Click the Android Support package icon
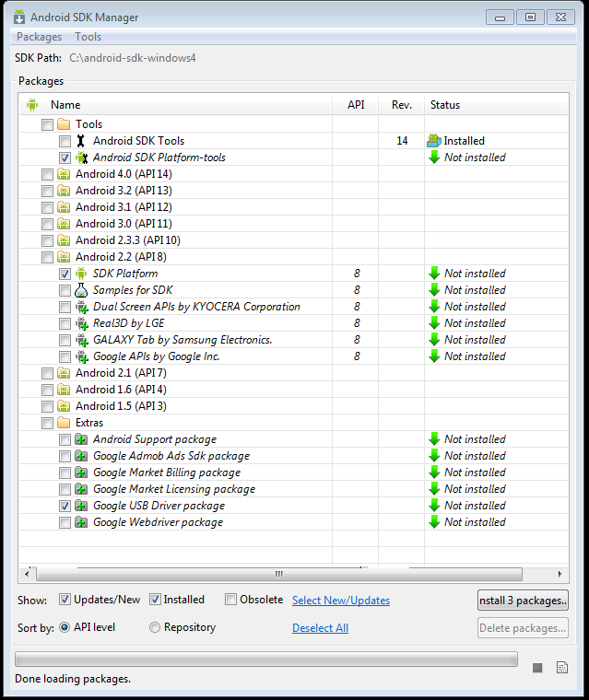The image size is (589, 700). [81, 439]
